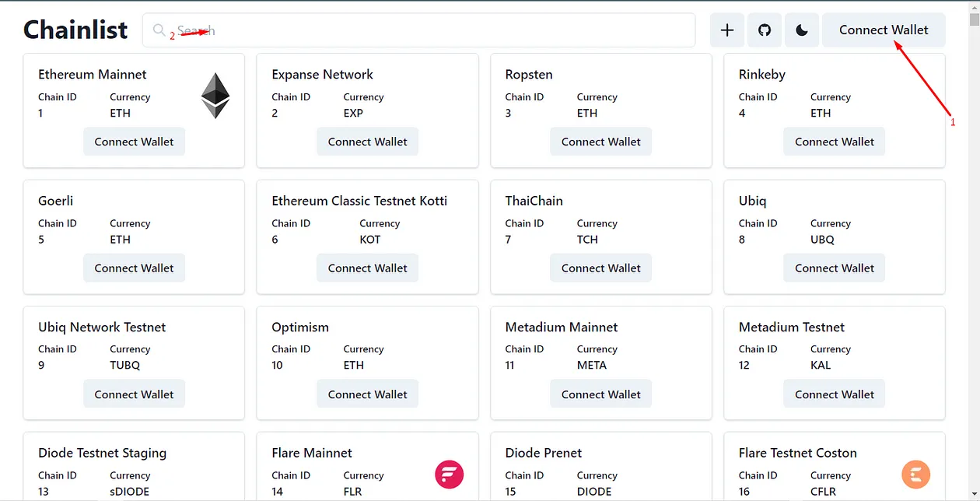This screenshot has width=980, height=501.
Task: Click the orange Flare Testnet Coston logo
Action: [916, 474]
